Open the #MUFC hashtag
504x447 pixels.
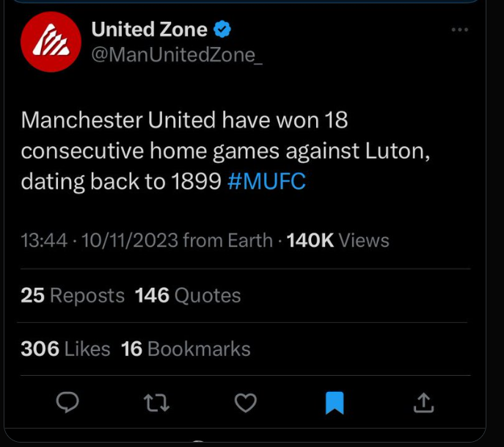266,181
